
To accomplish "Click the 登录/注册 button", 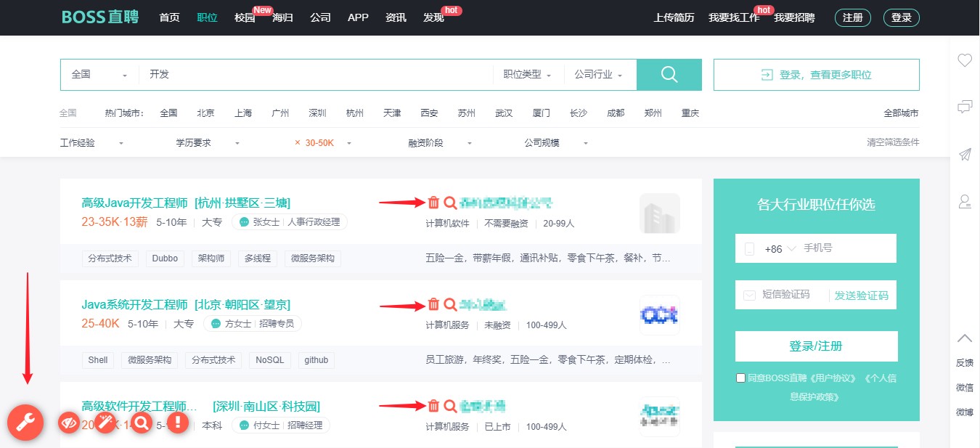I will click(x=816, y=346).
